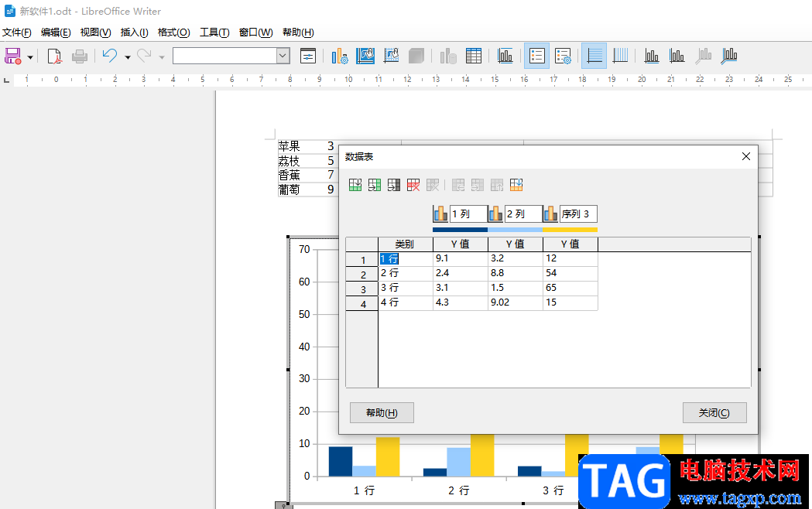Viewport: 812px width, 509px height.
Task: Click the grayed Data Ranges icon
Action: [448, 56]
